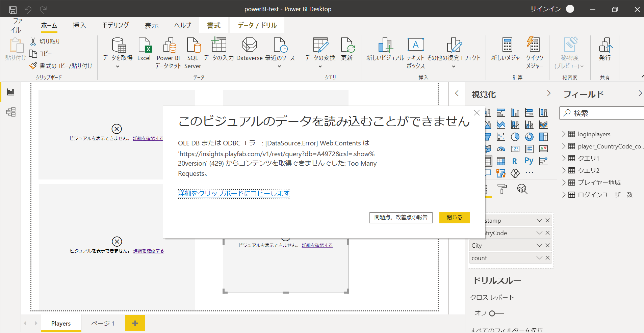Open the Python visual
Screen dimensions: 644x333
click(x=529, y=161)
